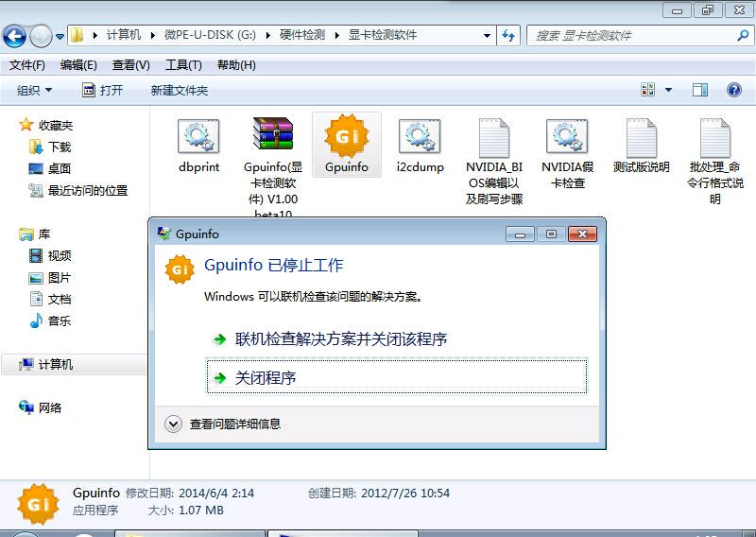This screenshot has height=537, width=756.
Task: Toggle the preview pane button
Action: click(x=700, y=90)
